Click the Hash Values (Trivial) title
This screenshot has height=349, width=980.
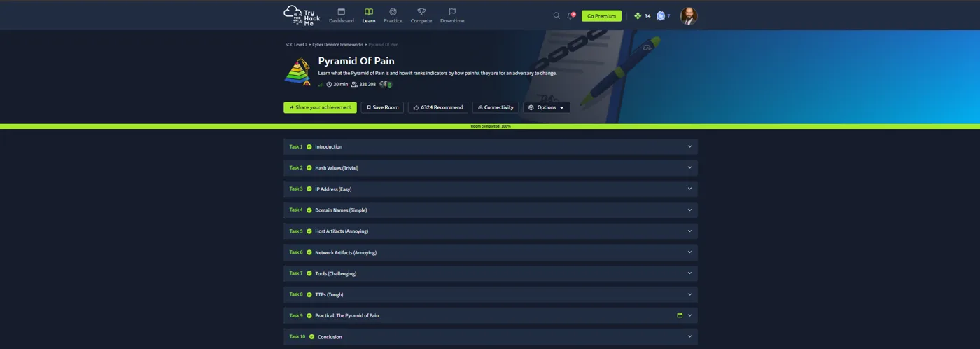click(337, 167)
